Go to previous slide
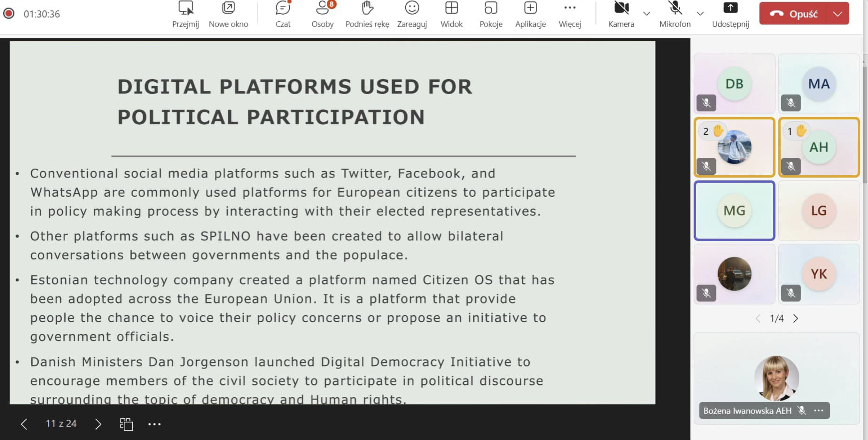 tap(24, 424)
